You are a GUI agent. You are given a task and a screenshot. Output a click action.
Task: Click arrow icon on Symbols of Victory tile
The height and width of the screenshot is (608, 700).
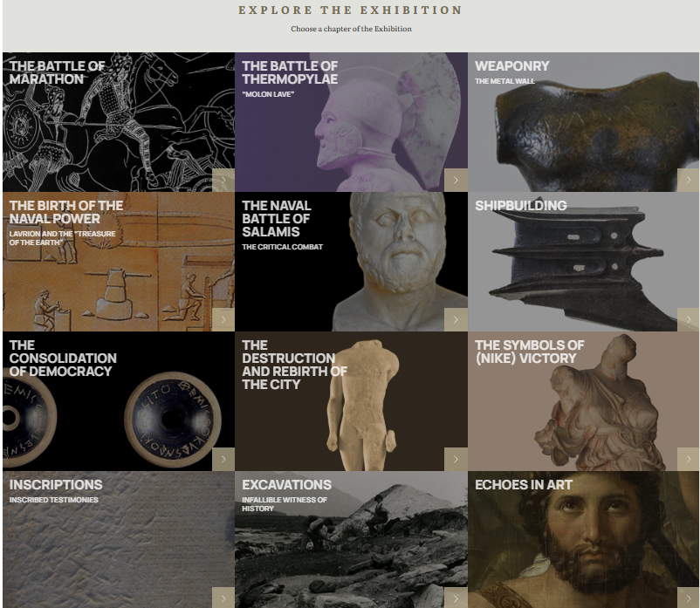pyautogui.click(x=689, y=459)
